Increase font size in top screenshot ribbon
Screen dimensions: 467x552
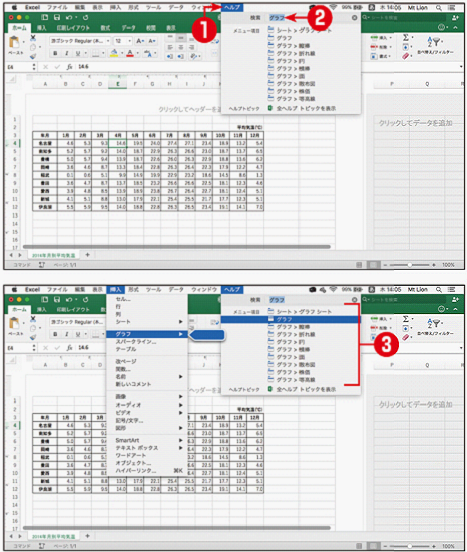point(140,41)
